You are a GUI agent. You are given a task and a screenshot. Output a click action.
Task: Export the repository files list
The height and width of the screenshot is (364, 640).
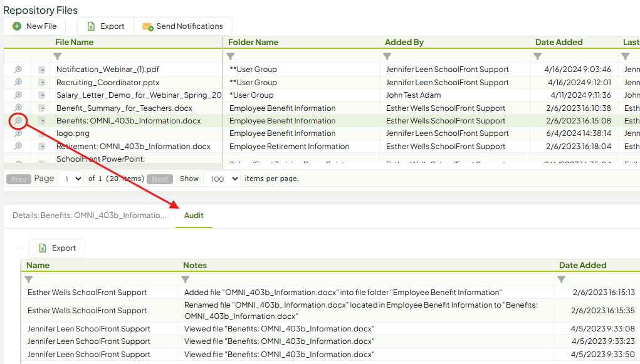click(106, 26)
